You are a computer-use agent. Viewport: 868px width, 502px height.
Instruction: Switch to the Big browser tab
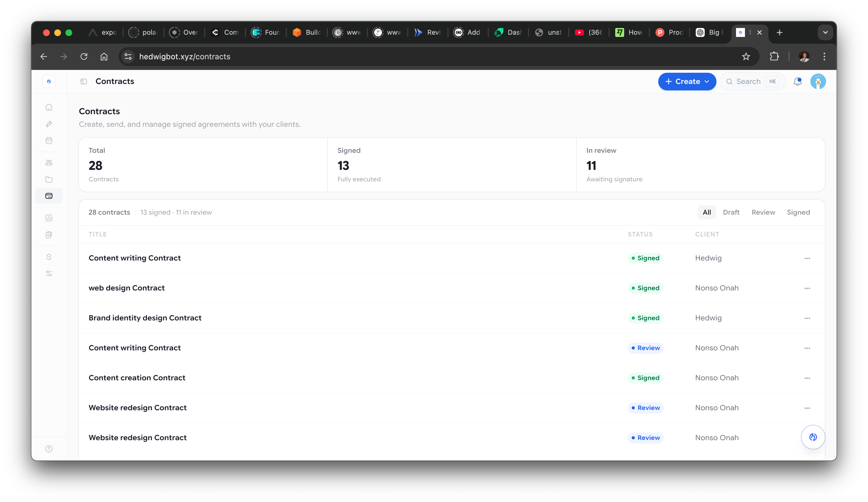[x=709, y=32]
